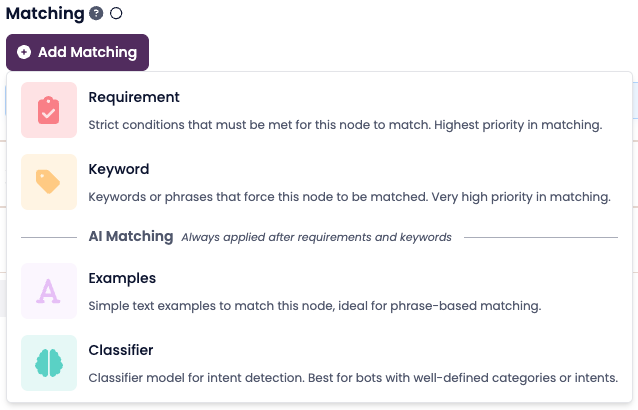Image resolution: width=638 pixels, height=410 pixels.
Task: Click the Add Matching button
Action: point(77,52)
